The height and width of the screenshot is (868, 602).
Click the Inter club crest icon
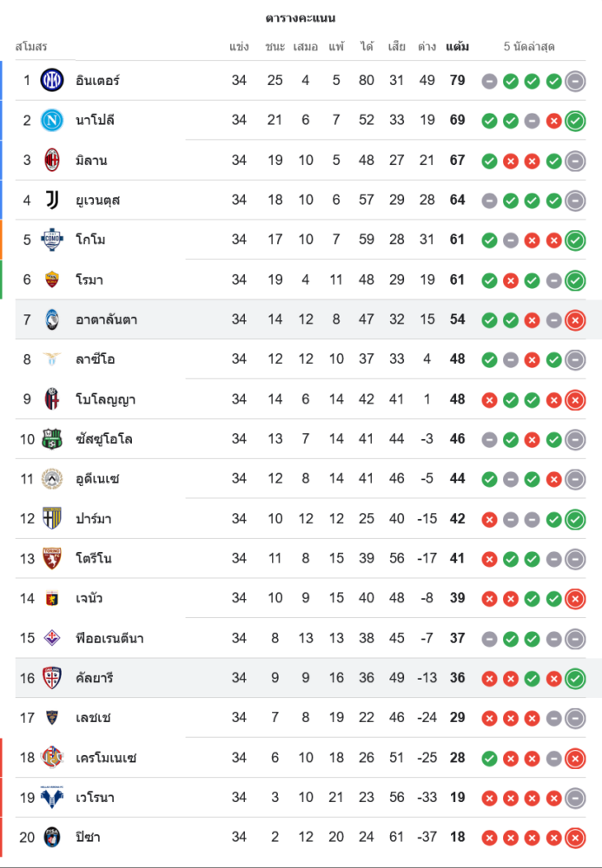pyautogui.click(x=52, y=81)
